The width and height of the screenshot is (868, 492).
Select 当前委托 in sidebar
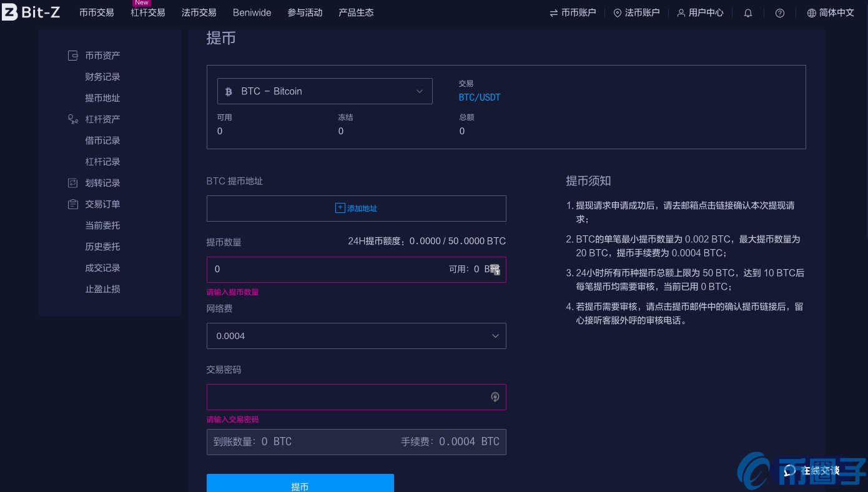[x=103, y=225]
